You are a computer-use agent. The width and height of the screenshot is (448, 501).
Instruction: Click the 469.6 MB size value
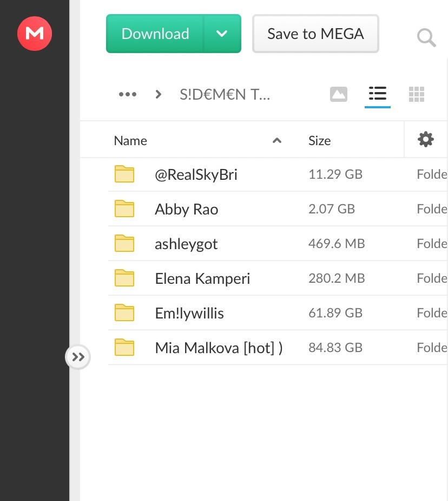337,244
